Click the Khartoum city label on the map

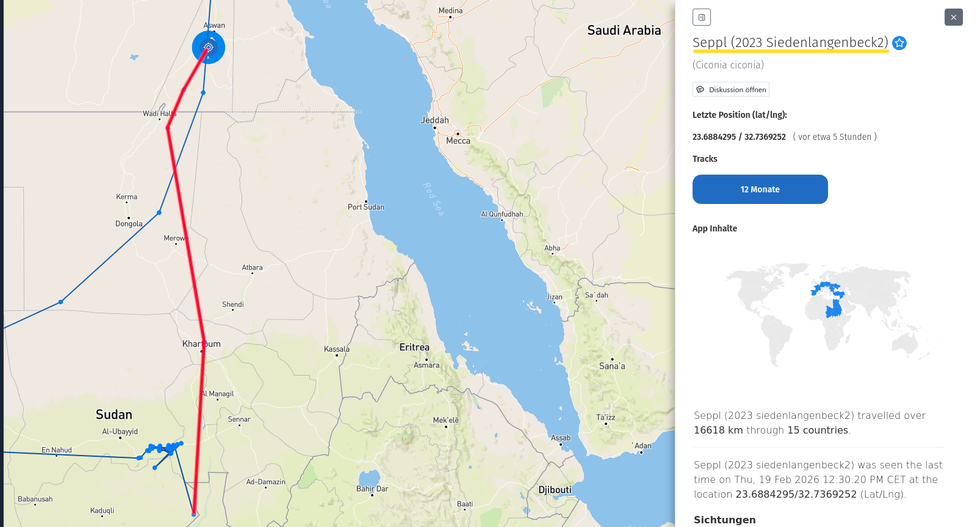(x=201, y=344)
